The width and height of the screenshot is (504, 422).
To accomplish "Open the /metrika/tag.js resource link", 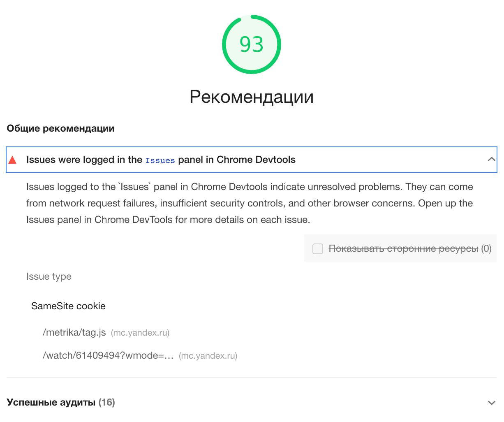I will pos(74,332).
